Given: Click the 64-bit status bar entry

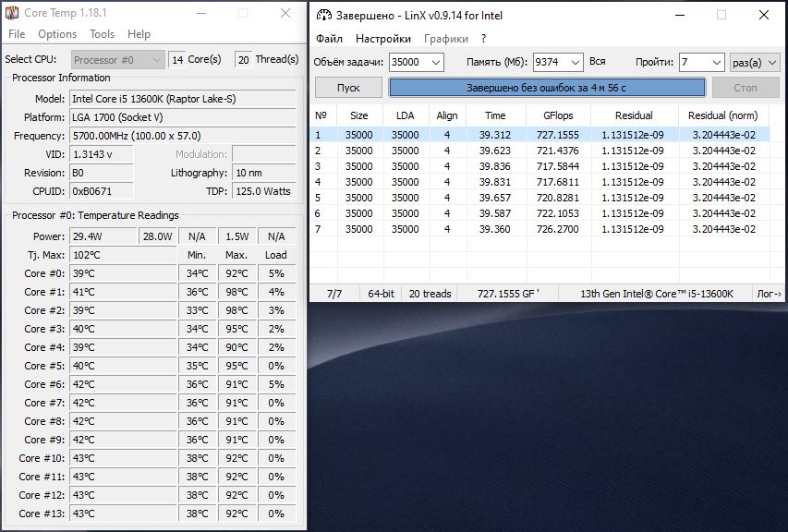Looking at the screenshot, I should pyautogui.click(x=381, y=294).
